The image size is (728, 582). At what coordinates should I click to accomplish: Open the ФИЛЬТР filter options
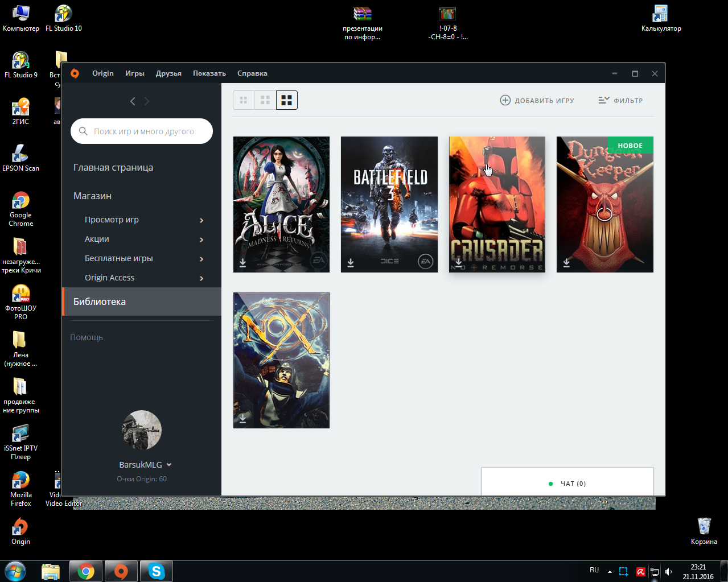click(x=620, y=100)
